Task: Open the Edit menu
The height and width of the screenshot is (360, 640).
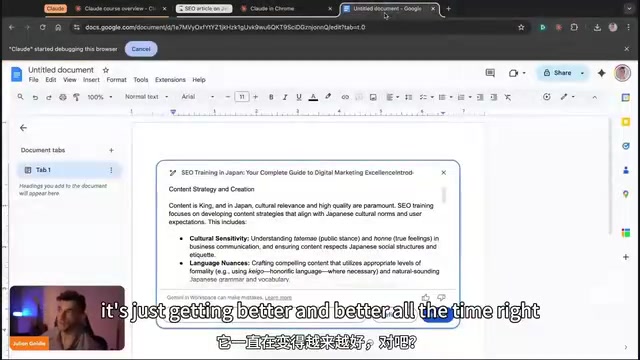Action: (51, 80)
